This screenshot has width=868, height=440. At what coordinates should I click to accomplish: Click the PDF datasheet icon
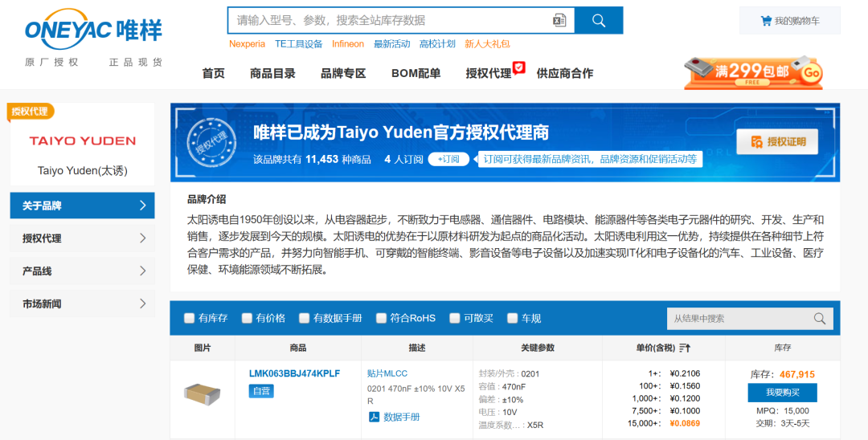tap(374, 417)
